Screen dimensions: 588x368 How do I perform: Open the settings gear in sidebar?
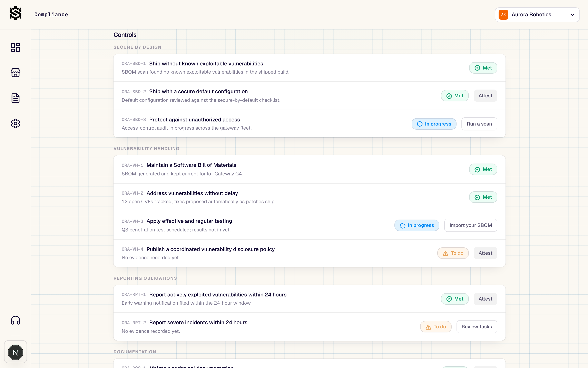15,124
